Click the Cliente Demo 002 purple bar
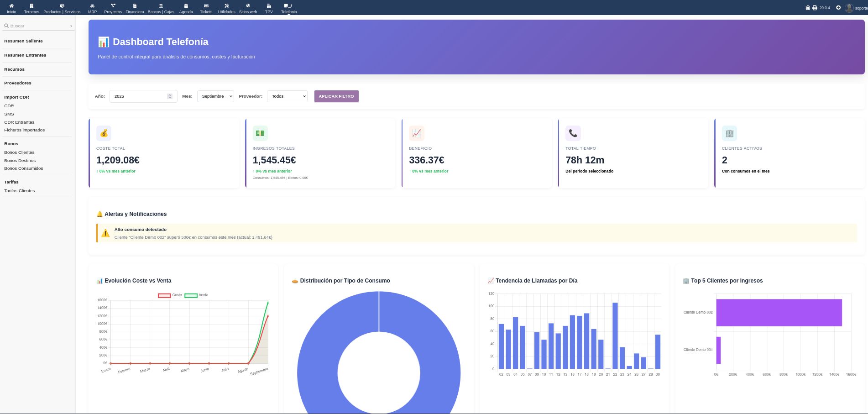This screenshot has width=868, height=414. point(779,313)
